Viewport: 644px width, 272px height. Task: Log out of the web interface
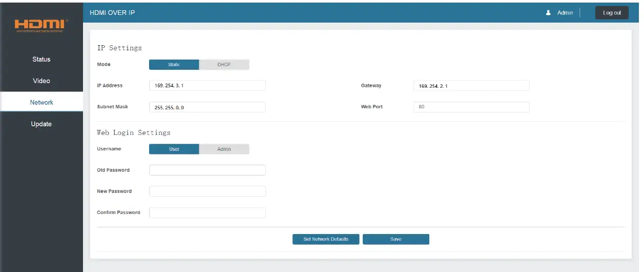point(612,13)
